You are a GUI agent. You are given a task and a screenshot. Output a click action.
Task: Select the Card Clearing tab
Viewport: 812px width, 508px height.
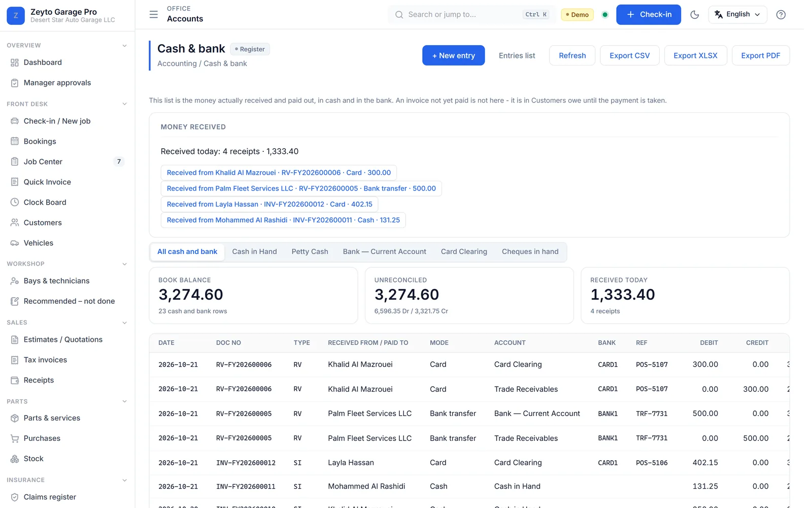[x=464, y=251]
